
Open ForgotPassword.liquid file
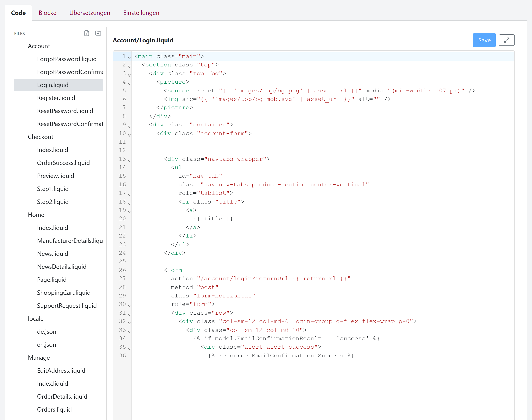pos(67,59)
